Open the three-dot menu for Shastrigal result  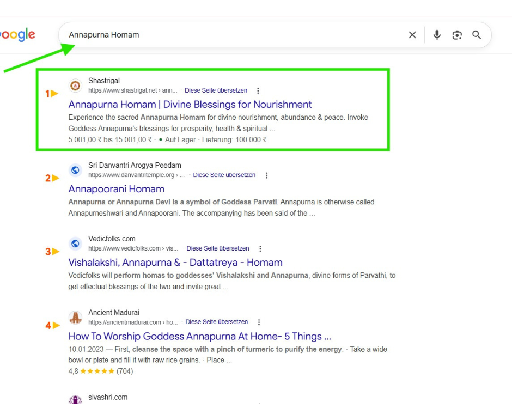click(x=258, y=91)
